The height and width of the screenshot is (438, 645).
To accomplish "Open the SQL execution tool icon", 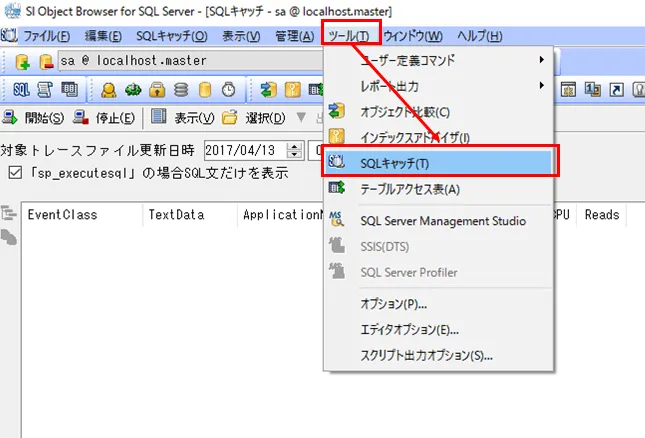I will coord(21,89).
